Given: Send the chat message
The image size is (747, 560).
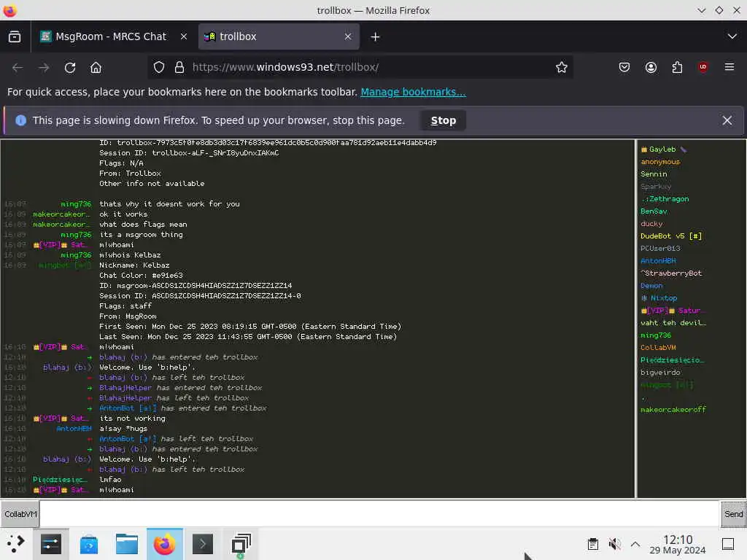Looking at the screenshot, I should [x=733, y=514].
